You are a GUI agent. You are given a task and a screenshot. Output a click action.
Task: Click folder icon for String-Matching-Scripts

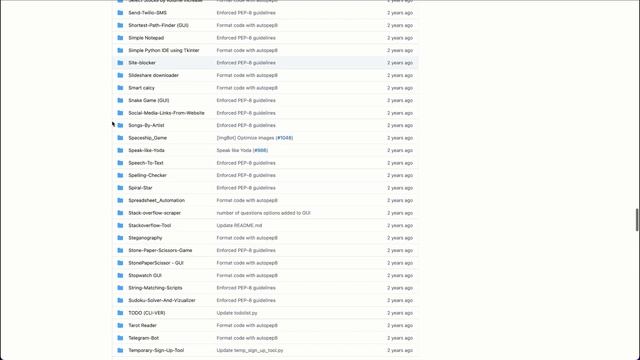120,288
